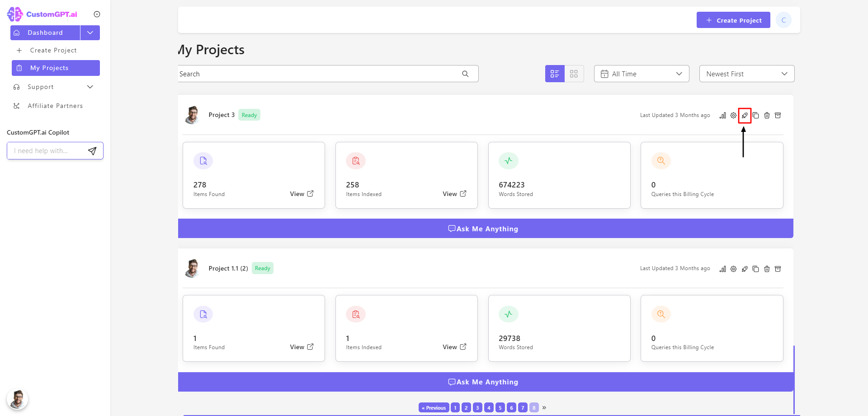
Task: Click the Ready badge on Project 3
Action: [x=249, y=115]
